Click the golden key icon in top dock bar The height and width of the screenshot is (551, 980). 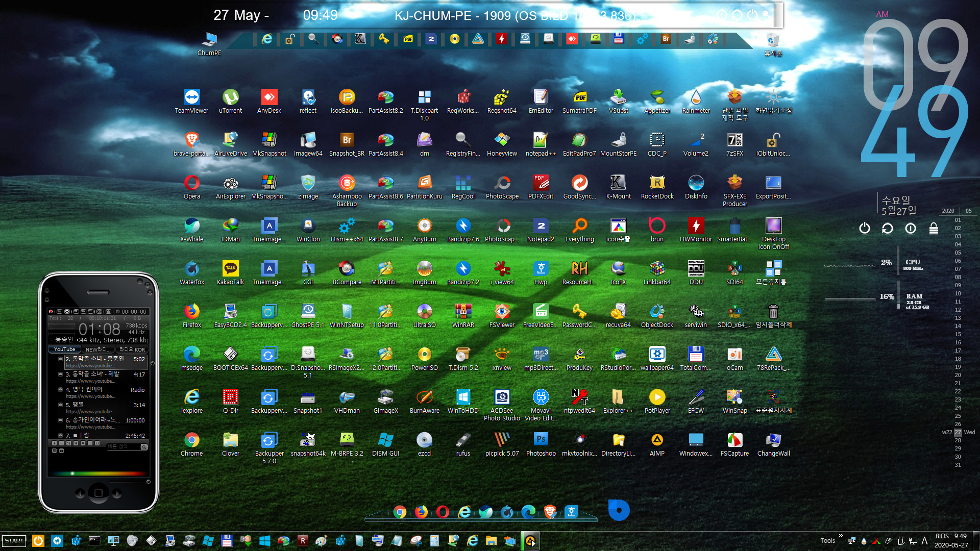click(384, 39)
